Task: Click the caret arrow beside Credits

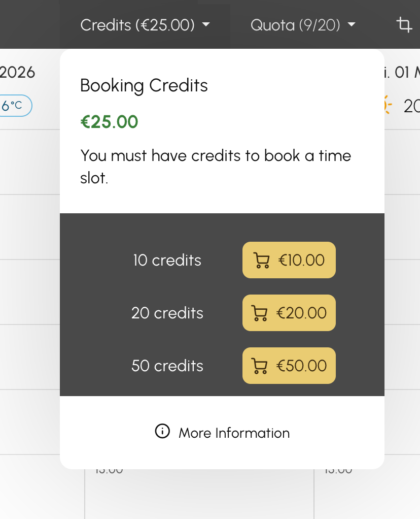Action: tap(206, 25)
